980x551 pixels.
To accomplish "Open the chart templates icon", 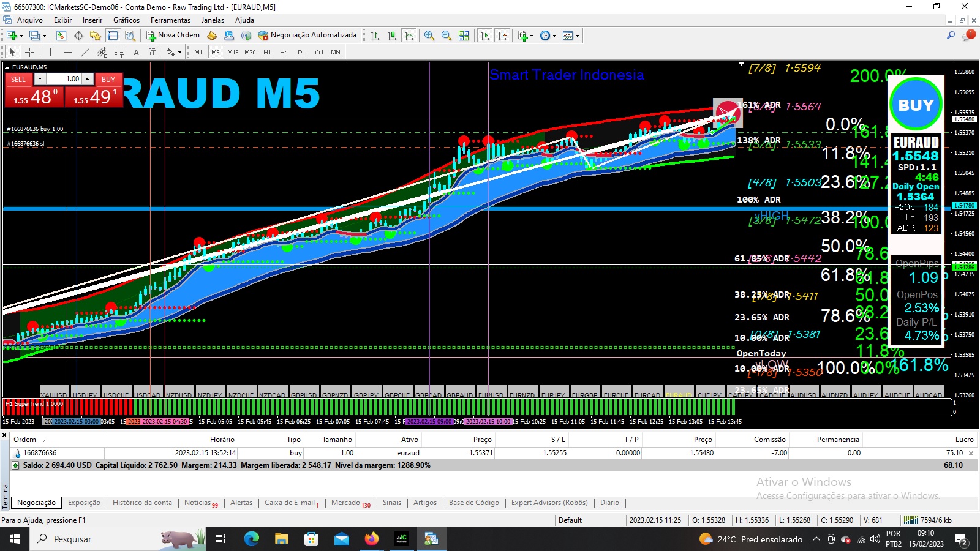I will 568,36.
